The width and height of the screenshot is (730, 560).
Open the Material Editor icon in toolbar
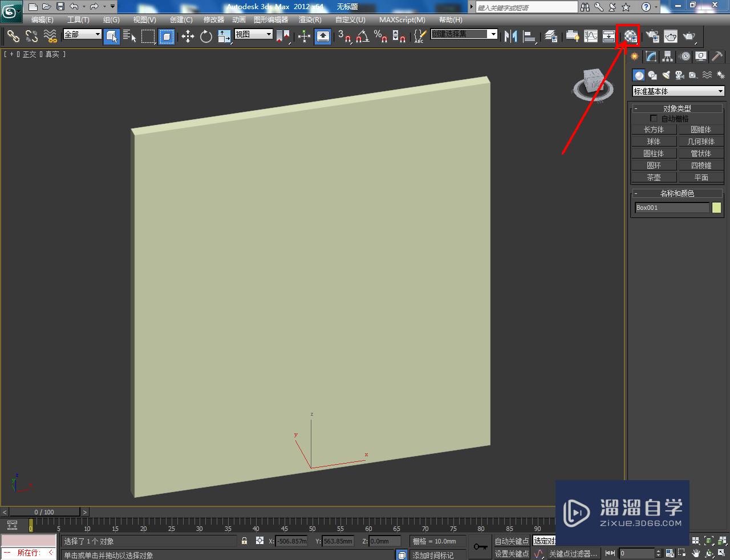click(x=630, y=36)
